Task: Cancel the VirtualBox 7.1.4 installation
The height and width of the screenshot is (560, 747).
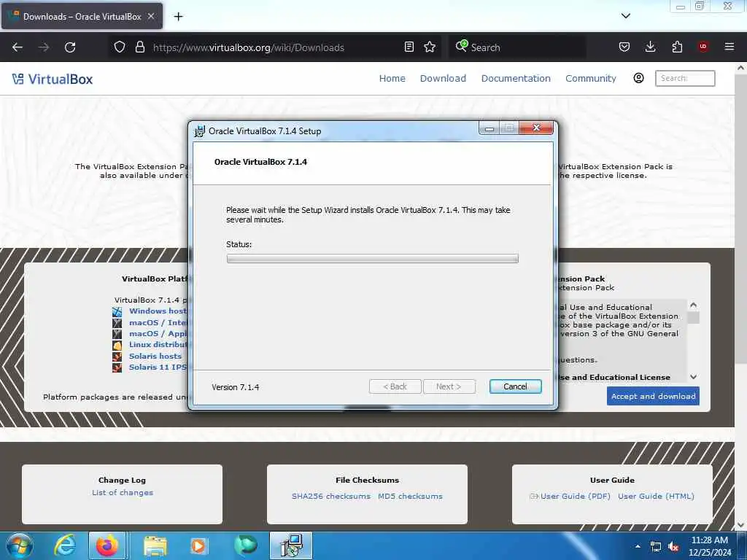Action: click(516, 386)
